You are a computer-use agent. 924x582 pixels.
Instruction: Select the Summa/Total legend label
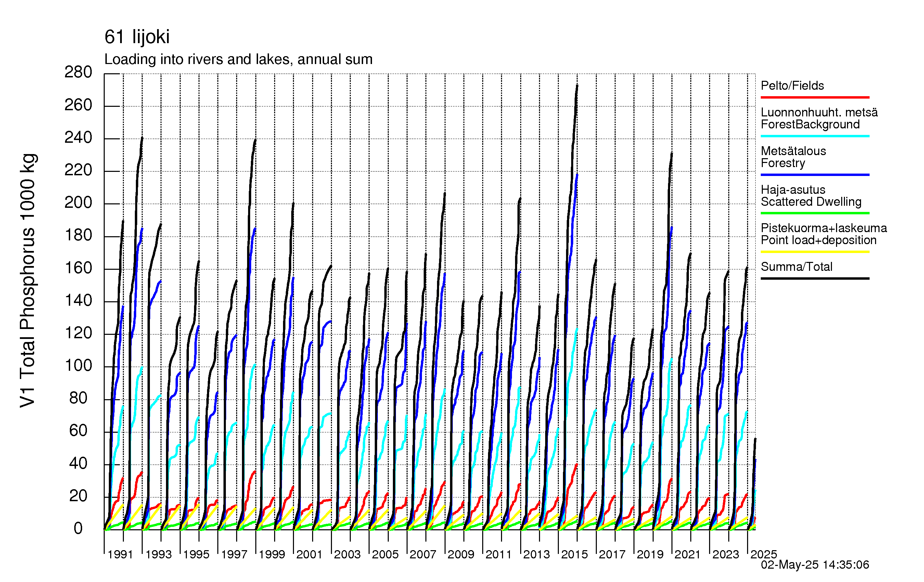coord(797,266)
